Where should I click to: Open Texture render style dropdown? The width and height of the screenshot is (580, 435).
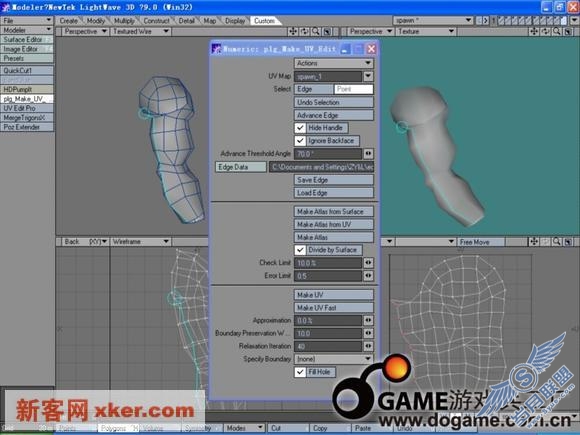click(426, 31)
